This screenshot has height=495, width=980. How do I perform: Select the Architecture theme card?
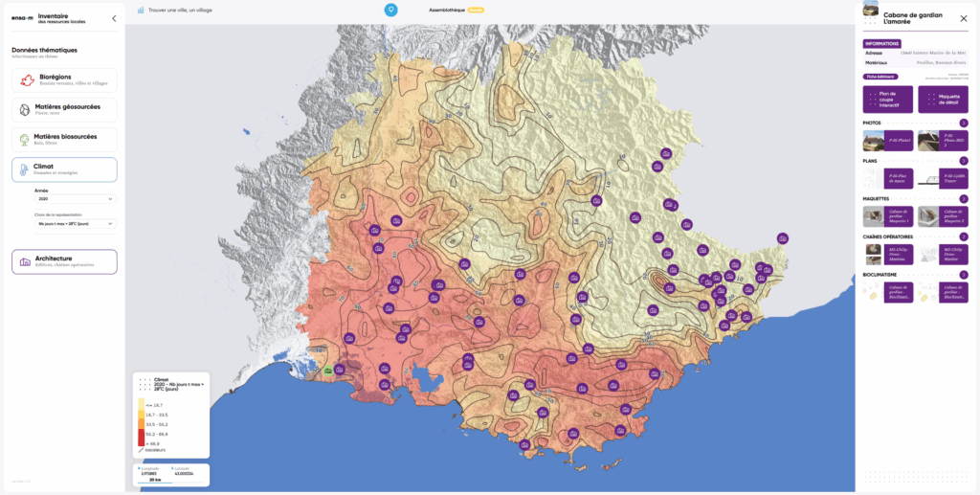click(64, 261)
